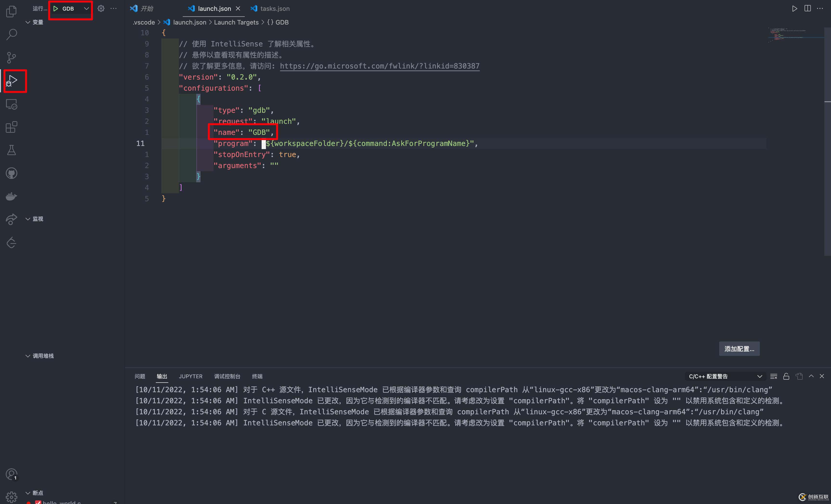This screenshot has width=831, height=504.
Task: Switch to the 开始 tab
Action: pos(142,8)
